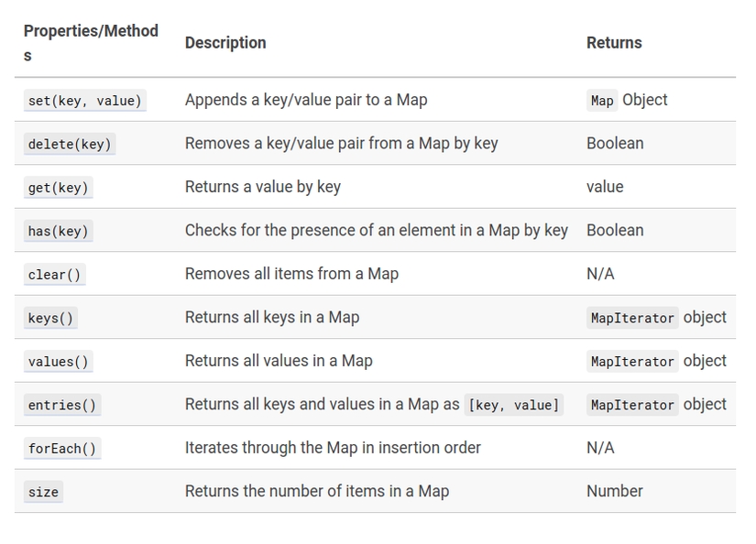Click the set(key, value) method code
The width and height of the screenshot is (756, 544).
[x=84, y=101]
